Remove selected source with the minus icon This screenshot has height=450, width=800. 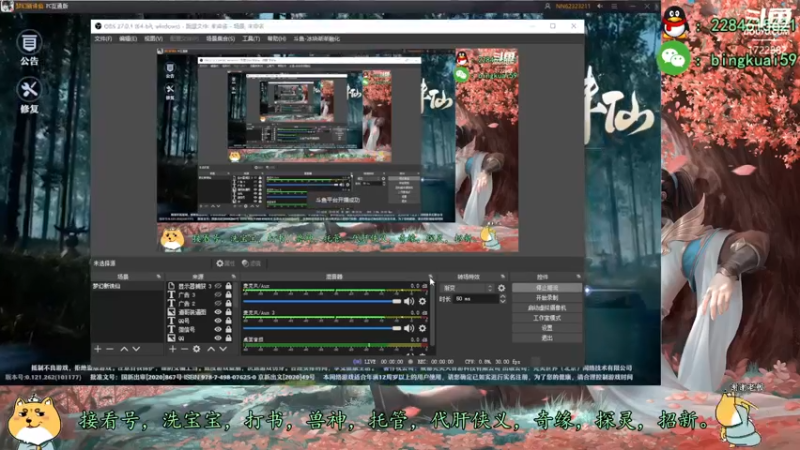click(x=184, y=349)
